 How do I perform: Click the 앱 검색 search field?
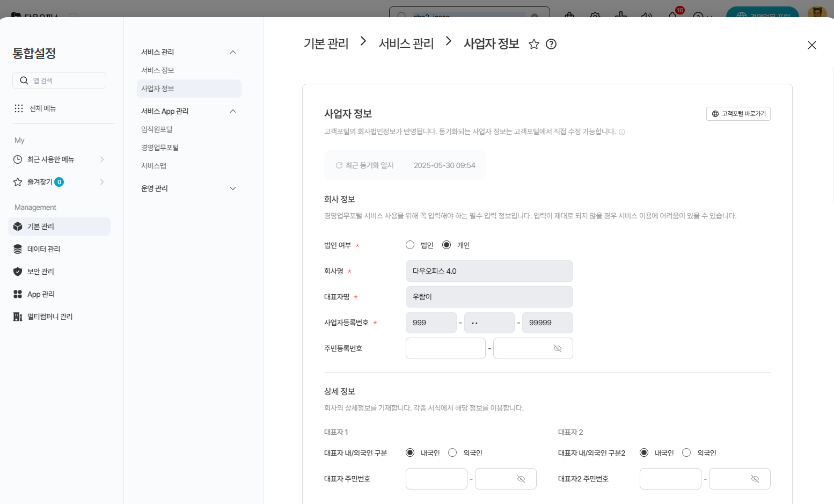[59, 81]
